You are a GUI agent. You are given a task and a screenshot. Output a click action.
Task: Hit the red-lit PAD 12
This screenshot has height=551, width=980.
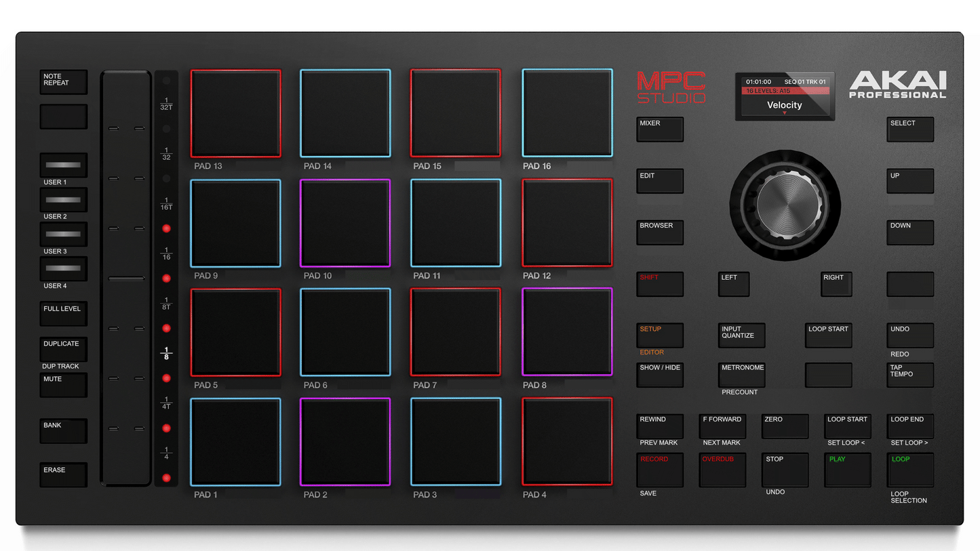pyautogui.click(x=567, y=223)
